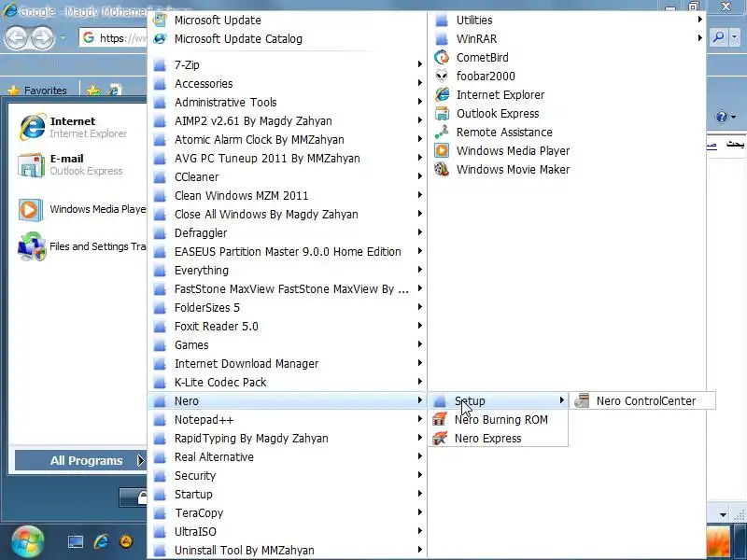This screenshot has height=560, width=747.
Task: Open AVG PC Tuneup 2011 group
Action: [288, 158]
